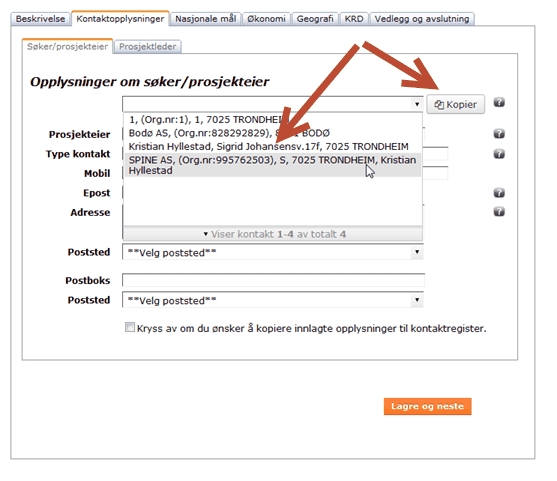This screenshot has width=557, height=481.
Task: Click help icon for Adresse field
Action: tap(499, 212)
